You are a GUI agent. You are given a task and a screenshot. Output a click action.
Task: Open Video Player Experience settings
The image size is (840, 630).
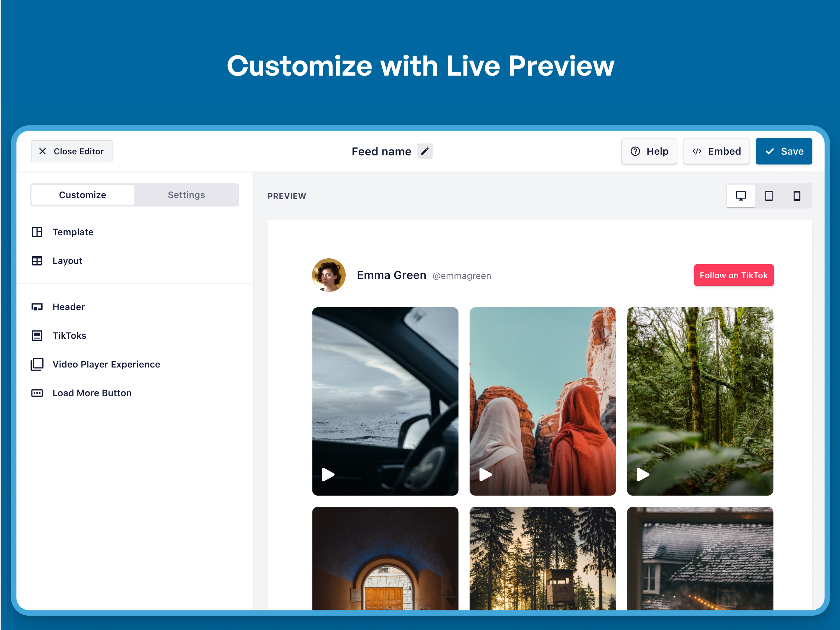click(106, 364)
